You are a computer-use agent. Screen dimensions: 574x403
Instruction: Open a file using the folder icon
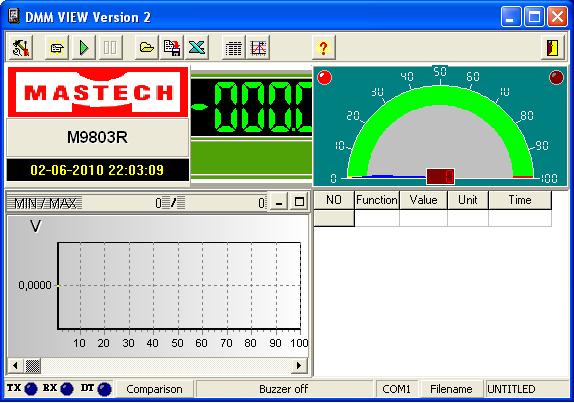pyautogui.click(x=146, y=47)
